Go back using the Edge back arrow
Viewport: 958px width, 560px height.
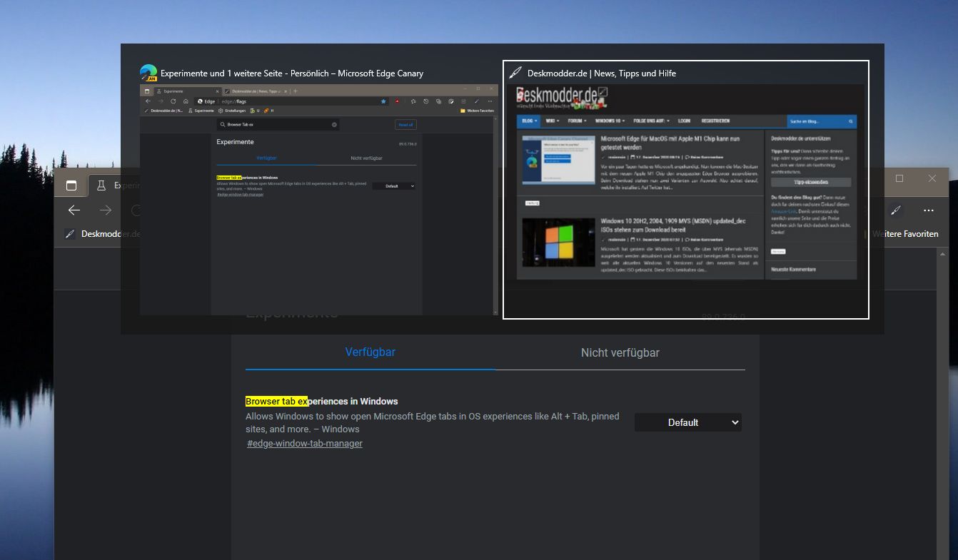[74, 210]
